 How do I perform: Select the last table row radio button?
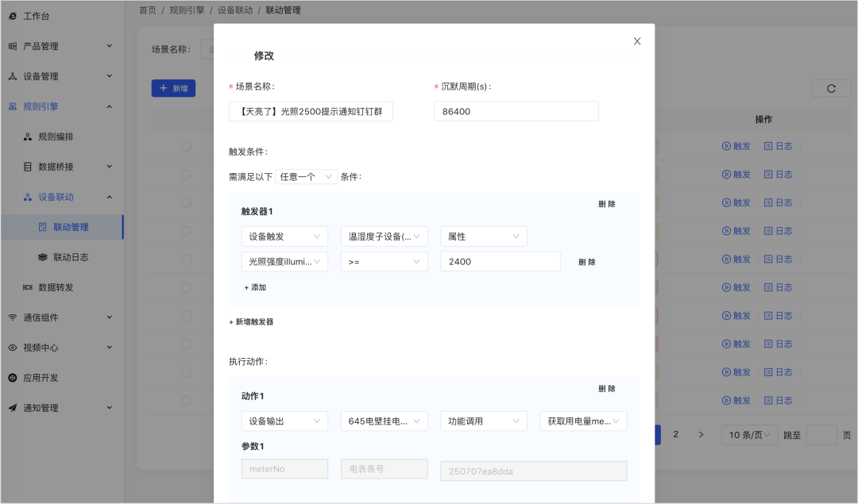[186, 401]
